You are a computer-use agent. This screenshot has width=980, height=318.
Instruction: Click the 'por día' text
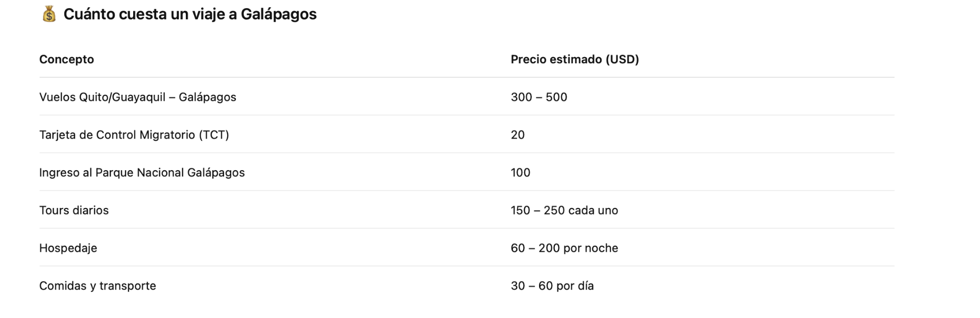(x=575, y=285)
